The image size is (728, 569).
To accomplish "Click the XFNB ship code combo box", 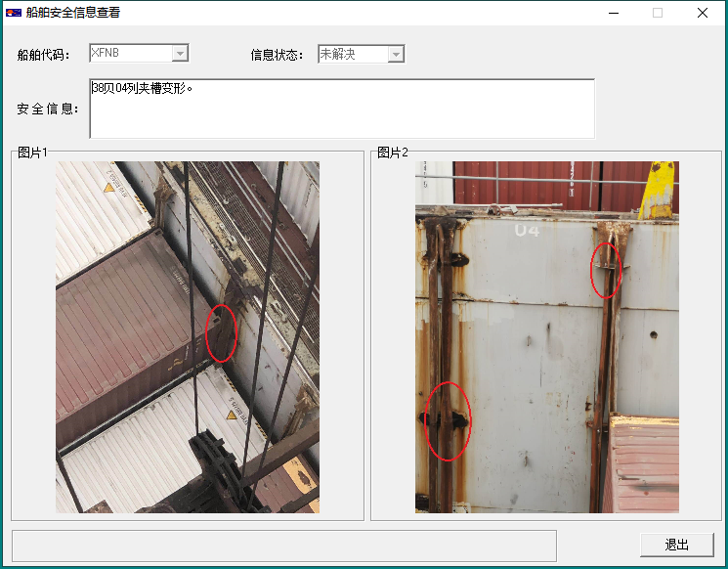I will click(x=130, y=54).
